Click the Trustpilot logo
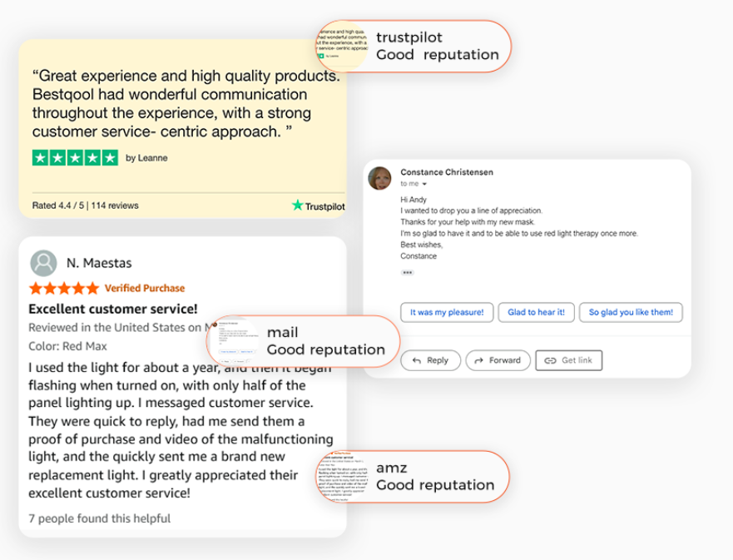 point(318,206)
